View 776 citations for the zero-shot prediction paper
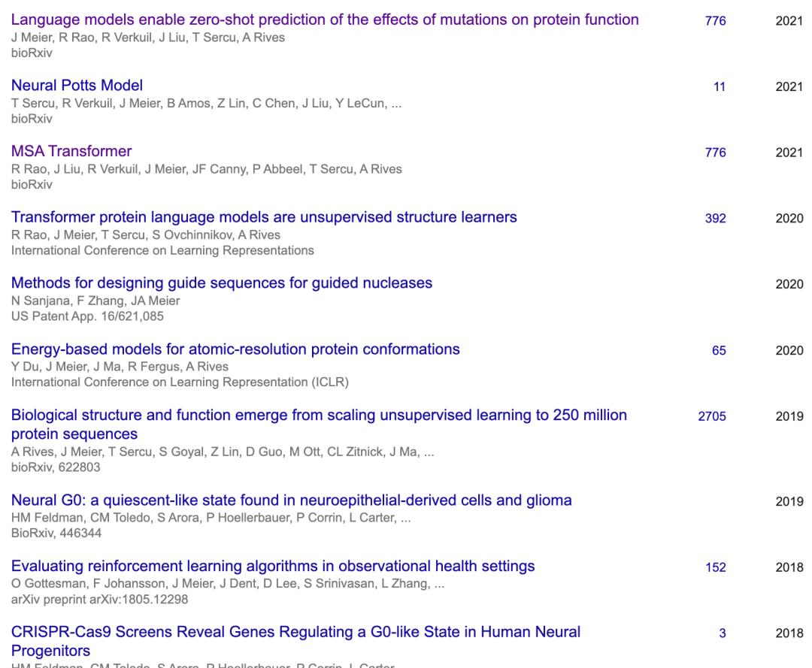Viewport: 812px width, 668px height. click(715, 21)
